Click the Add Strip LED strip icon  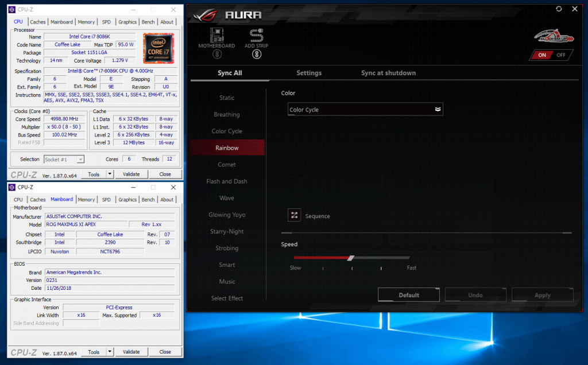pos(257,34)
